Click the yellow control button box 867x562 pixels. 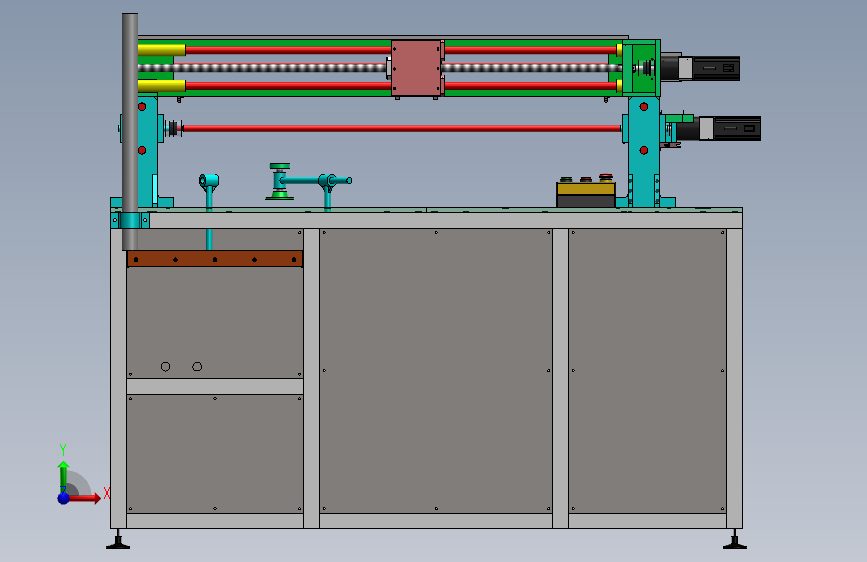[x=586, y=189]
